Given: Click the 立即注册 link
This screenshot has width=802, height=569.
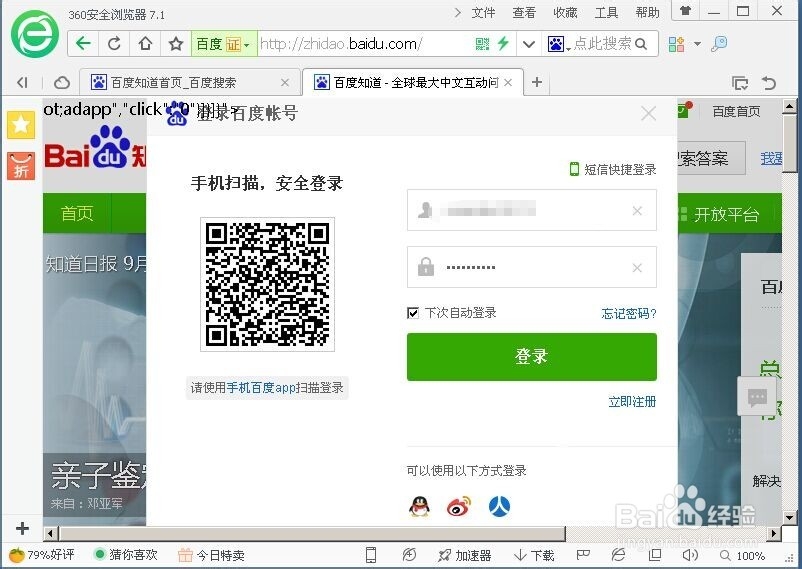Looking at the screenshot, I should coord(632,402).
